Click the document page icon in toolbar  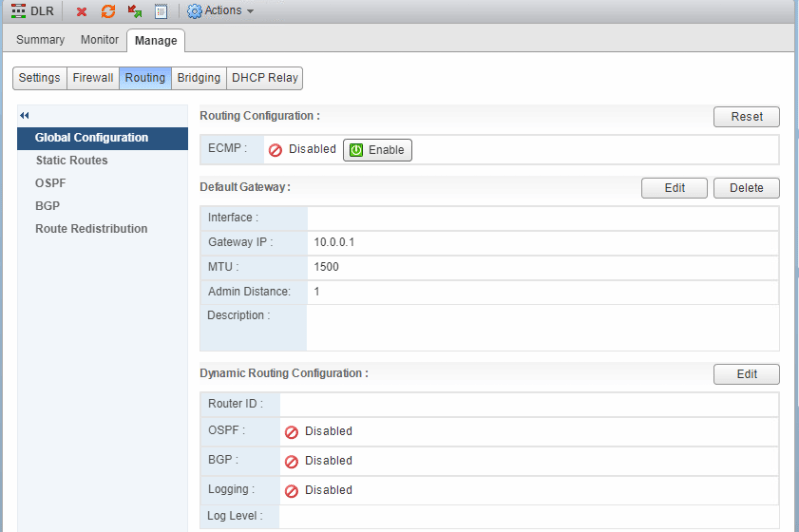160,11
